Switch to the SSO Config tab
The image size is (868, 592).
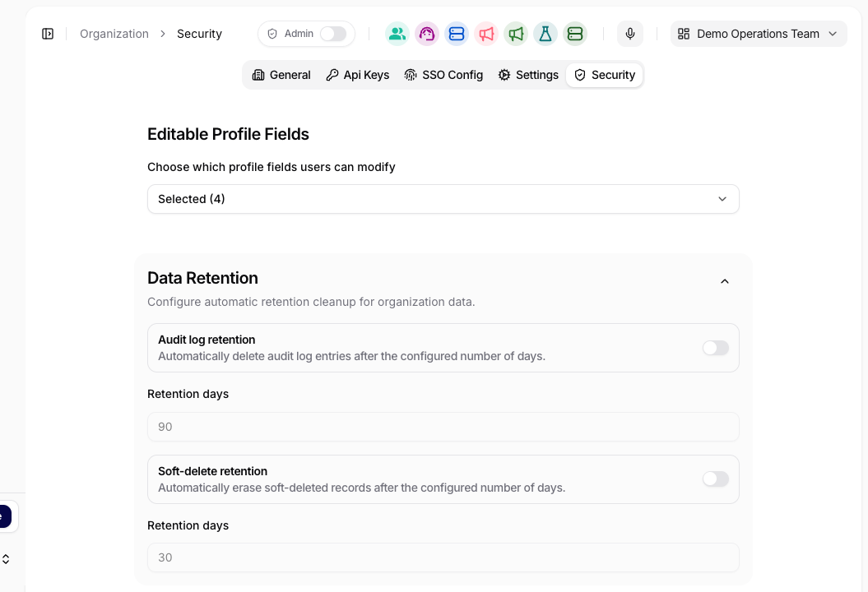coord(443,76)
